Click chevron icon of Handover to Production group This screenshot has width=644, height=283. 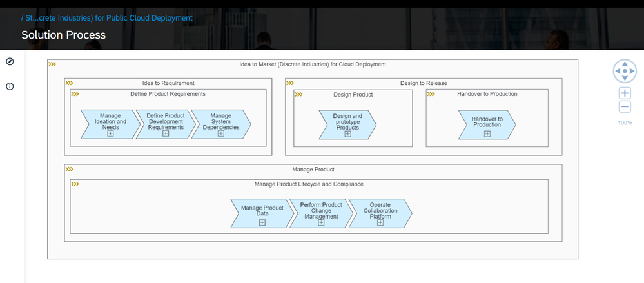(431, 94)
